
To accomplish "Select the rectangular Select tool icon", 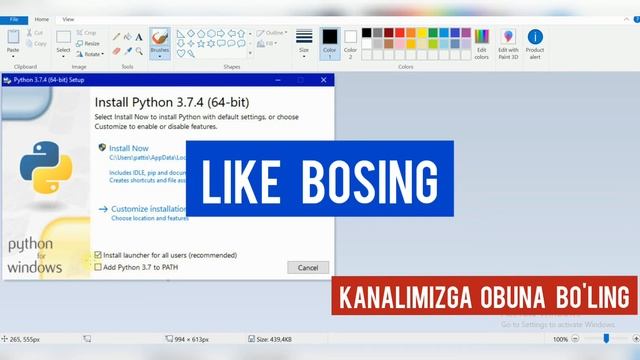I will [x=63, y=37].
